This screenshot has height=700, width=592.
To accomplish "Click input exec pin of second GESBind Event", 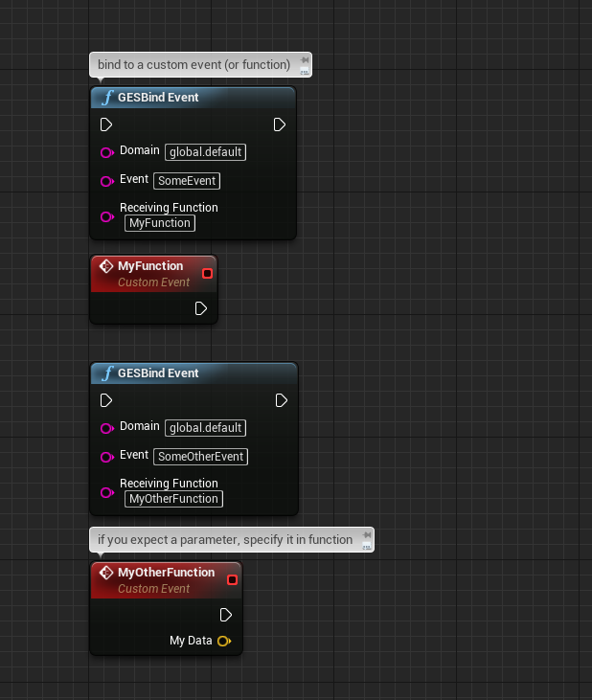I will (105, 400).
